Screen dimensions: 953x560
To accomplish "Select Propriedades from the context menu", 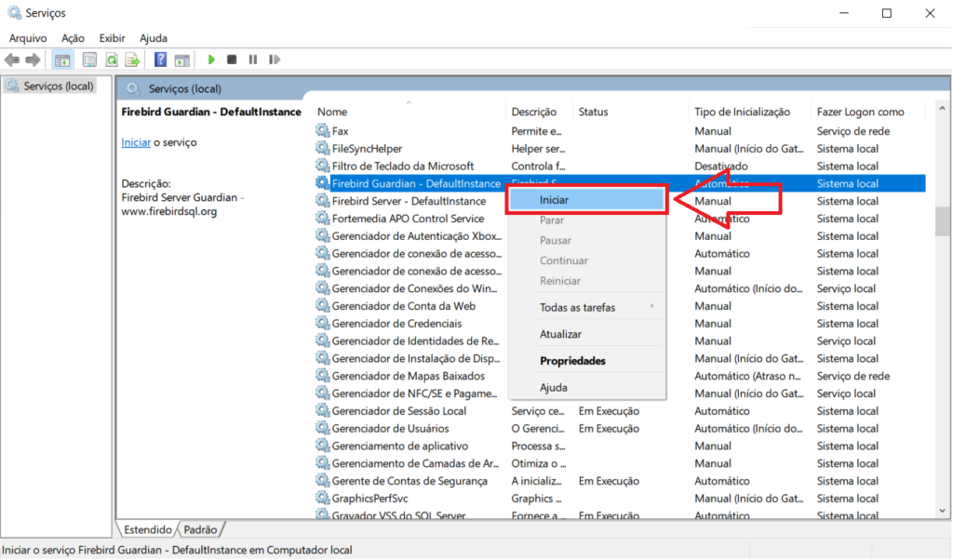I will 572,361.
